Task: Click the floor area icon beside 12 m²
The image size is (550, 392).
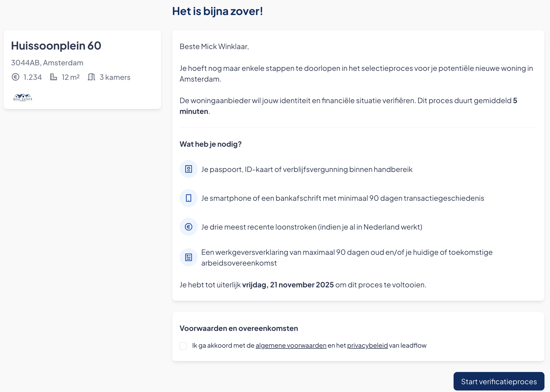Action: [x=53, y=77]
